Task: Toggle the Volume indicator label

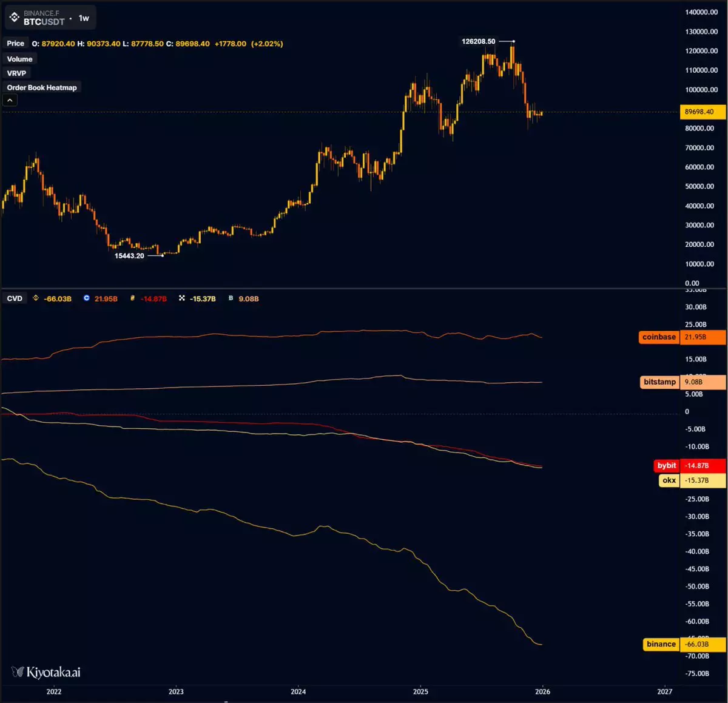Action: pos(20,59)
